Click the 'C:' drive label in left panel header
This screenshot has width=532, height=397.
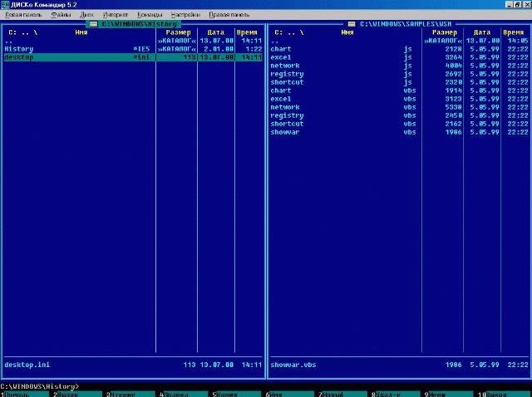12,32
